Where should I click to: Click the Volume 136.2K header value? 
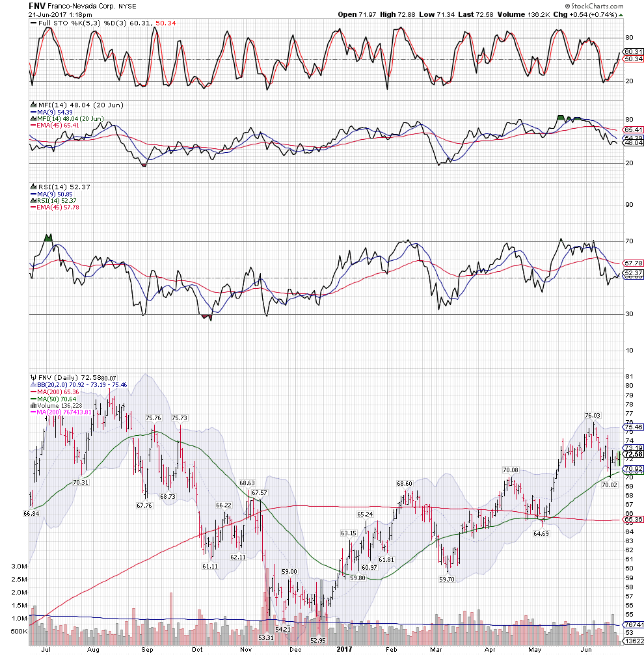click(x=523, y=14)
